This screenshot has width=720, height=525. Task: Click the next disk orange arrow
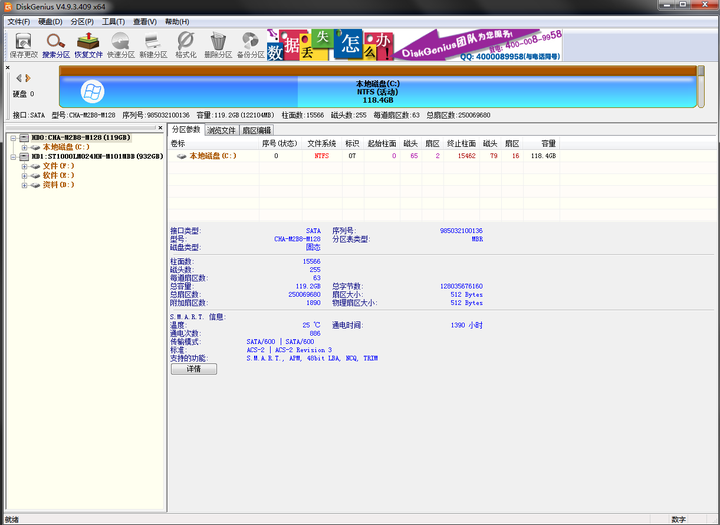pyautogui.click(x=28, y=78)
